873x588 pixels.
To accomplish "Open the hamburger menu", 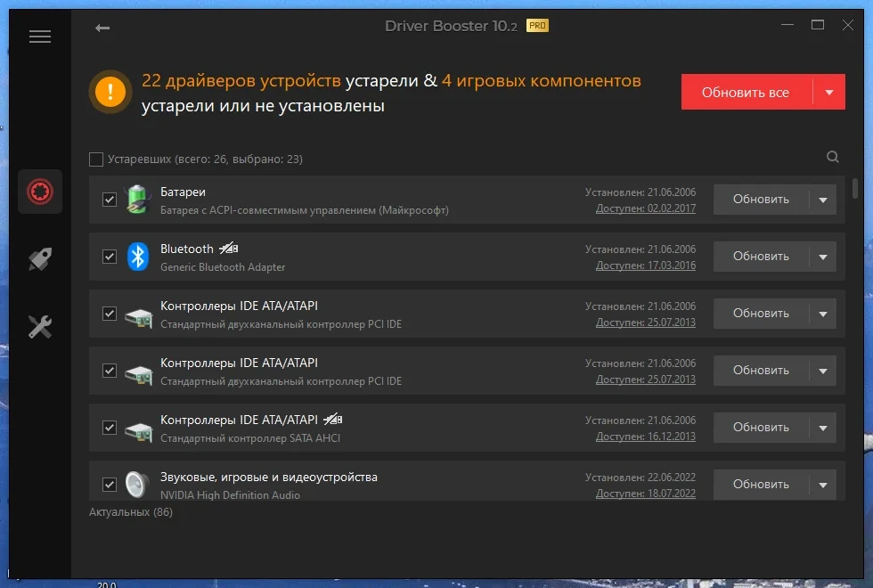I will click(x=40, y=37).
